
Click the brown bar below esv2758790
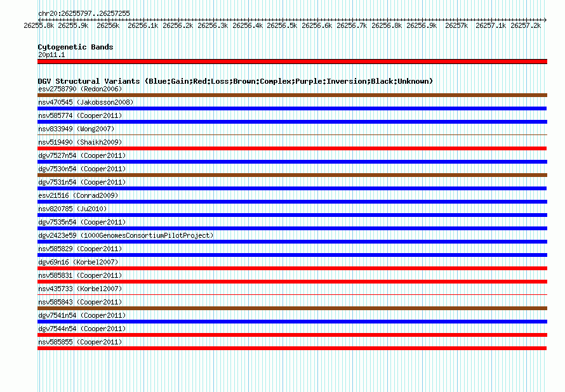(292, 95)
